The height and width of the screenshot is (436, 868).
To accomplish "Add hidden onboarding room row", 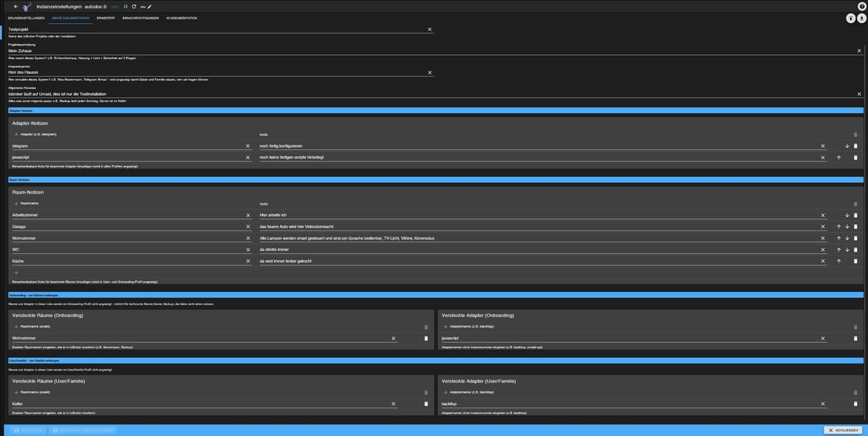I will point(16,327).
